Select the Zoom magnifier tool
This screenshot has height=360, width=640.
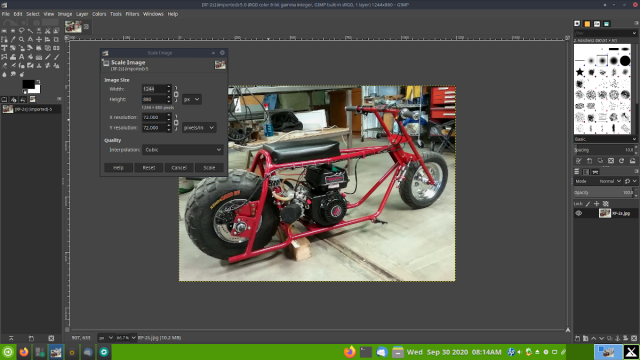(22, 39)
